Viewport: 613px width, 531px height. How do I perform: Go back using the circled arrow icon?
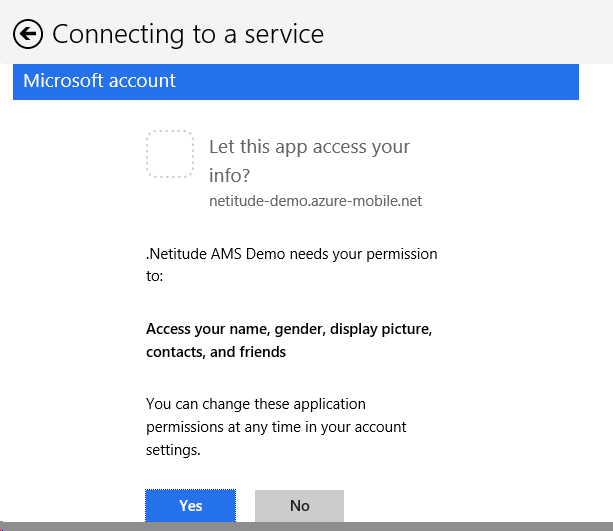click(x=28, y=34)
